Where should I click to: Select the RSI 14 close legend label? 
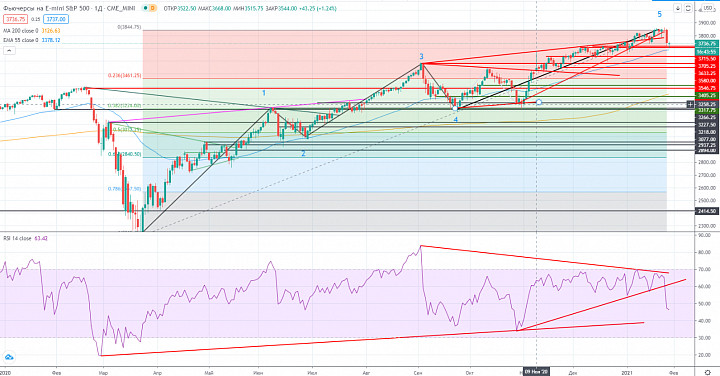17,238
